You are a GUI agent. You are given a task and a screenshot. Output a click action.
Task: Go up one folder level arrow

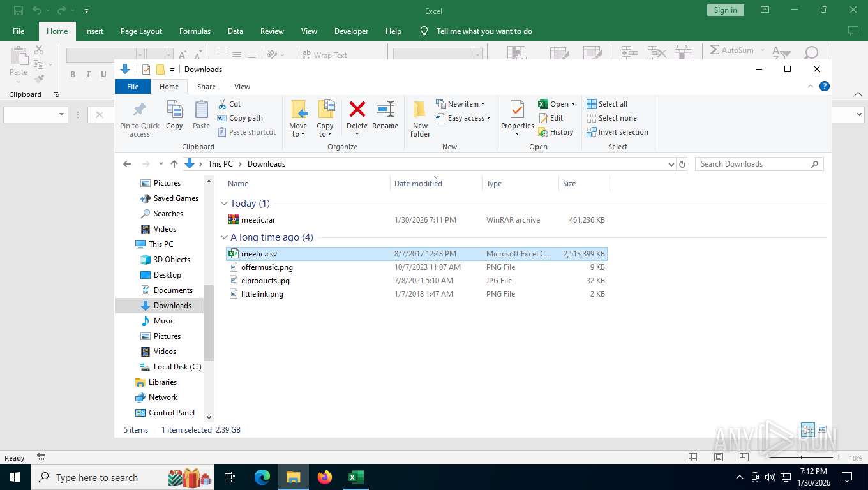click(x=174, y=164)
